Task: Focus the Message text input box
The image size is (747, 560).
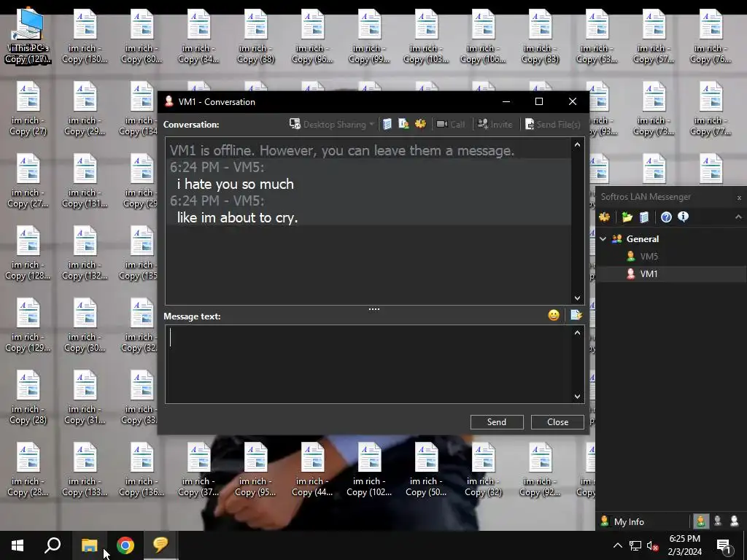Action: point(368,365)
